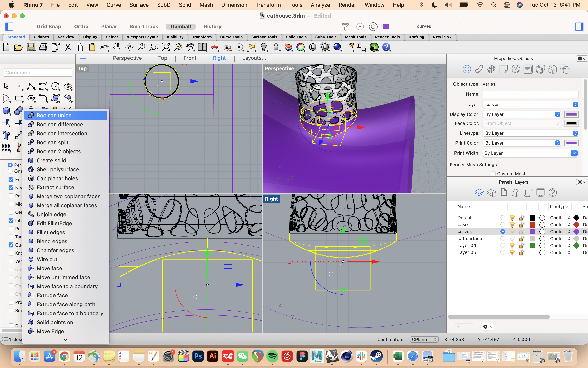Open the Linetype dropdown in Properties
The height and width of the screenshot is (368, 588).
coord(530,133)
